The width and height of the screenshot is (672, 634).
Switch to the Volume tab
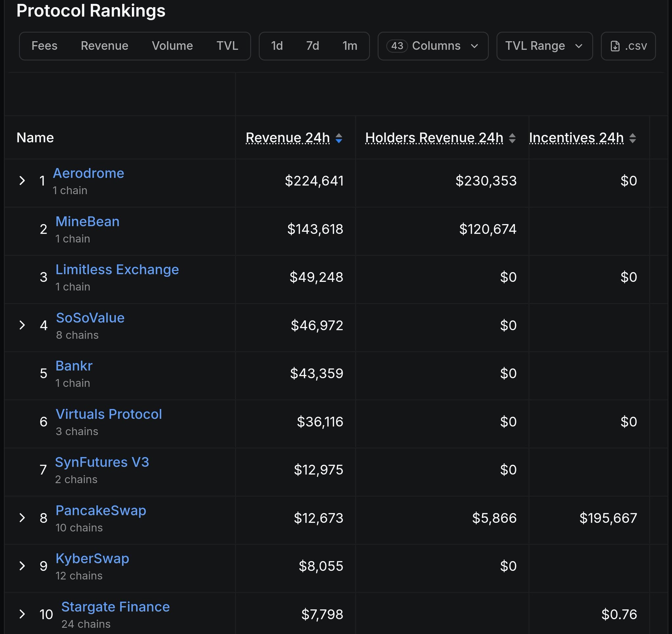point(172,46)
